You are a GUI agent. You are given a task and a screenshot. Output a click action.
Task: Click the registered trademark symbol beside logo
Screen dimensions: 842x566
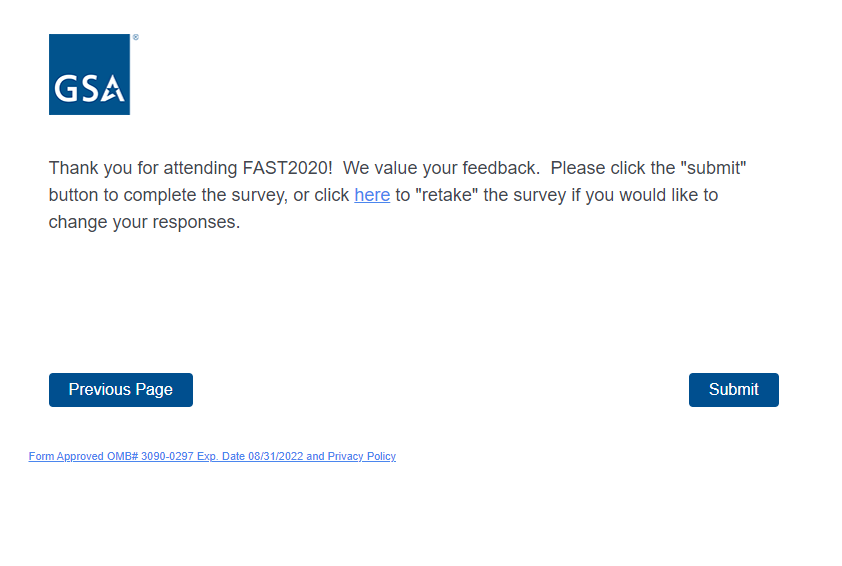click(x=135, y=38)
